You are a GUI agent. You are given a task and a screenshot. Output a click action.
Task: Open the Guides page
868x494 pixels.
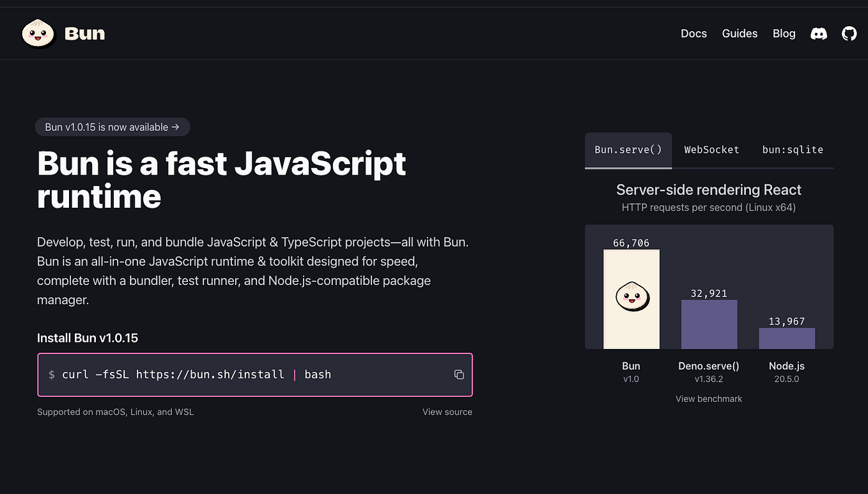(x=740, y=33)
